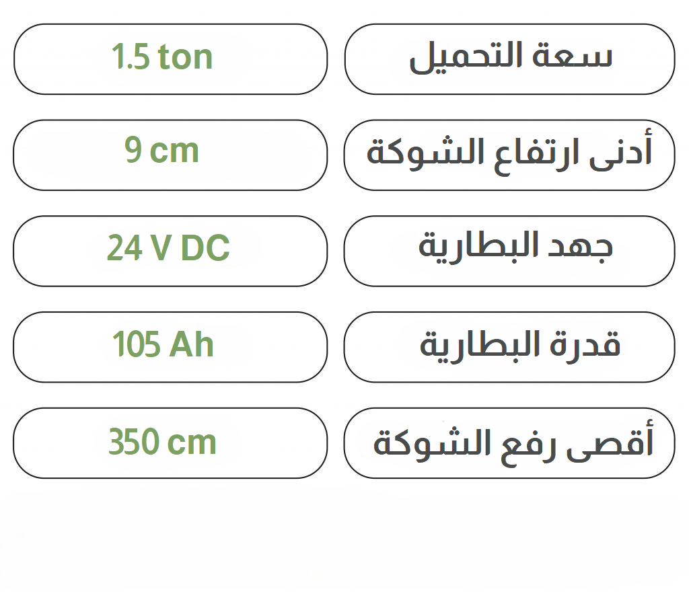Click the "350 cm" value box
The width and height of the screenshot is (689, 616).
[170, 443]
